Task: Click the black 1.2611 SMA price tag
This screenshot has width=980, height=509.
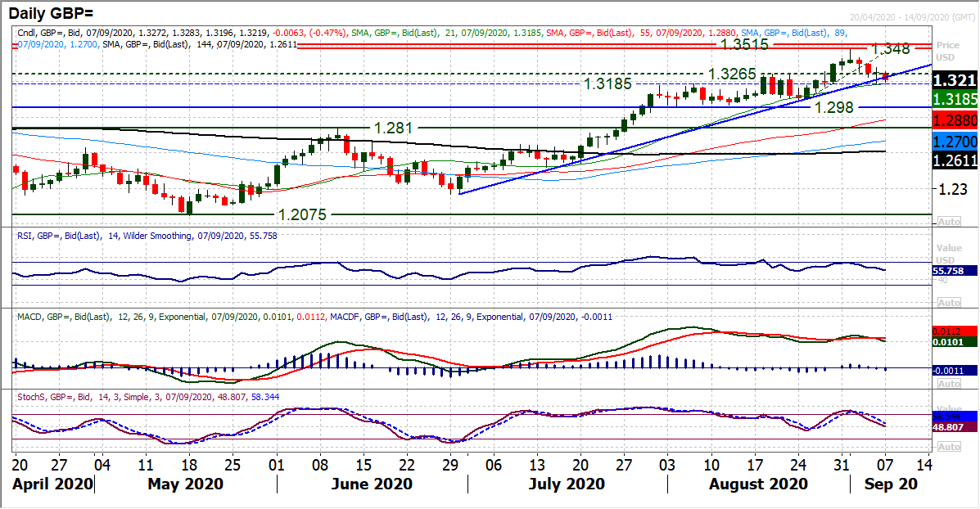Action: pyautogui.click(x=955, y=160)
